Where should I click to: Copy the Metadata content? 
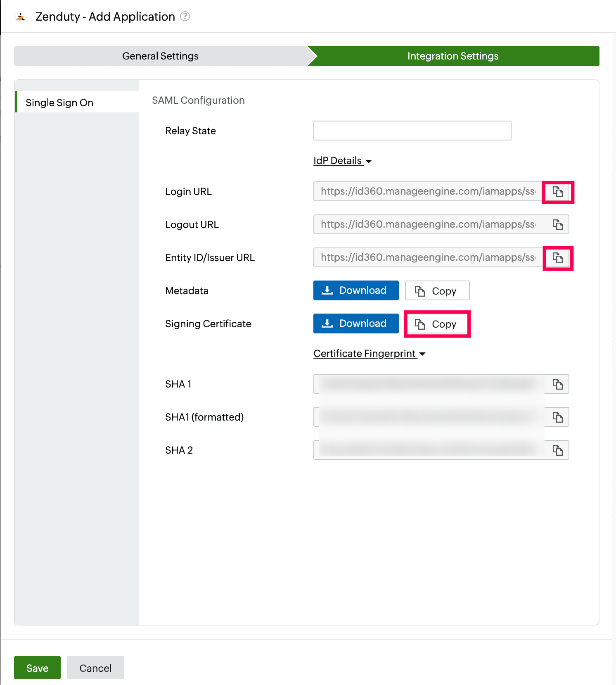pyautogui.click(x=437, y=291)
